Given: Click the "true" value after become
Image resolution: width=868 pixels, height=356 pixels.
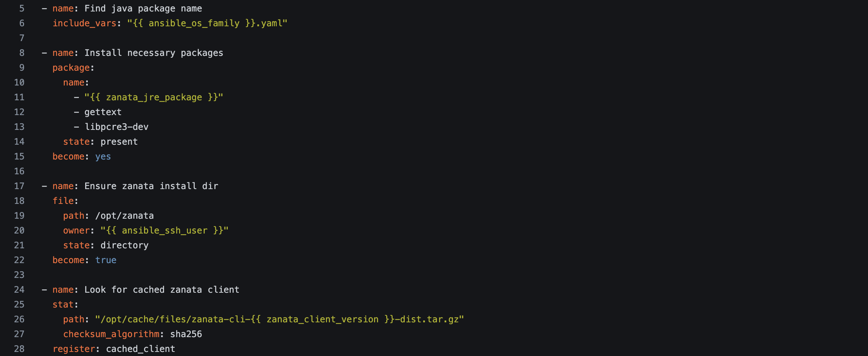Looking at the screenshot, I should click(106, 260).
